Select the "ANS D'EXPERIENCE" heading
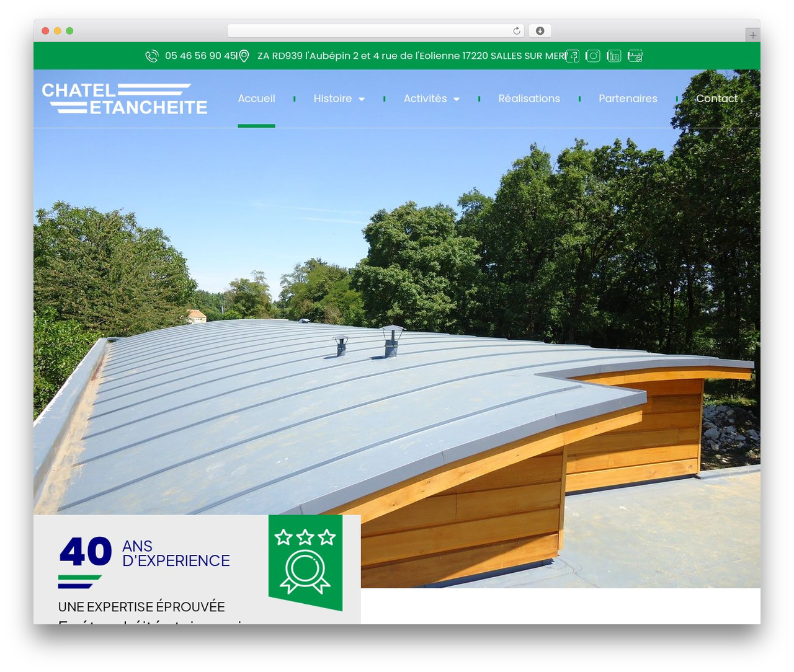The width and height of the screenshot is (794, 672). click(176, 554)
